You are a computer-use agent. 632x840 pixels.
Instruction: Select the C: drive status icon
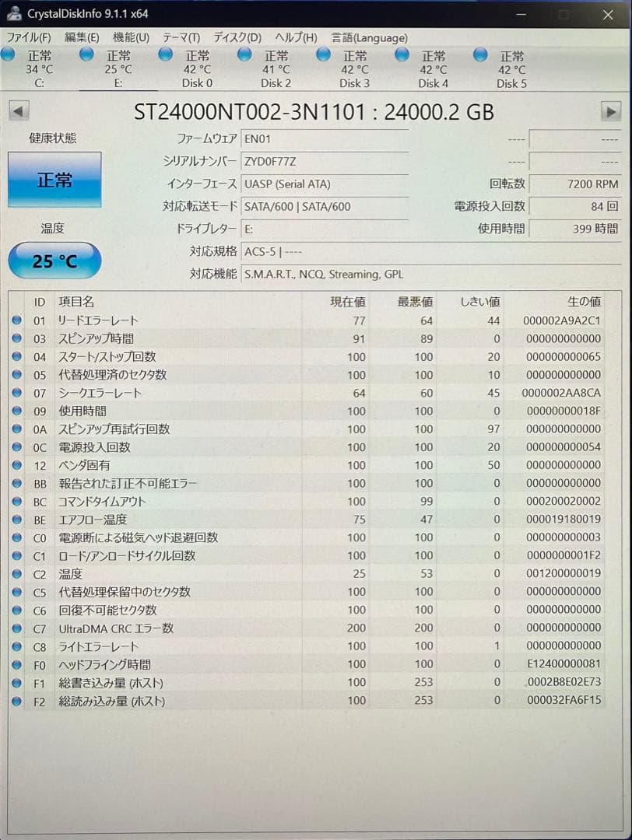coord(7,54)
